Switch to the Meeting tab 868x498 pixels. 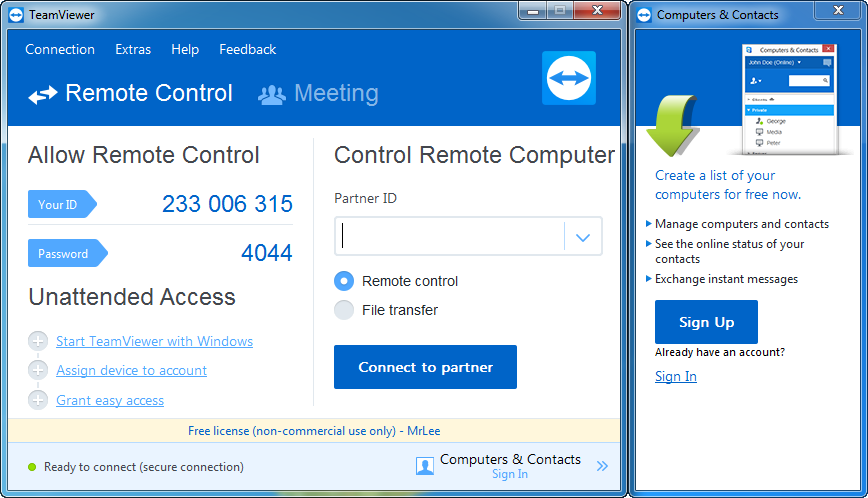[318, 94]
